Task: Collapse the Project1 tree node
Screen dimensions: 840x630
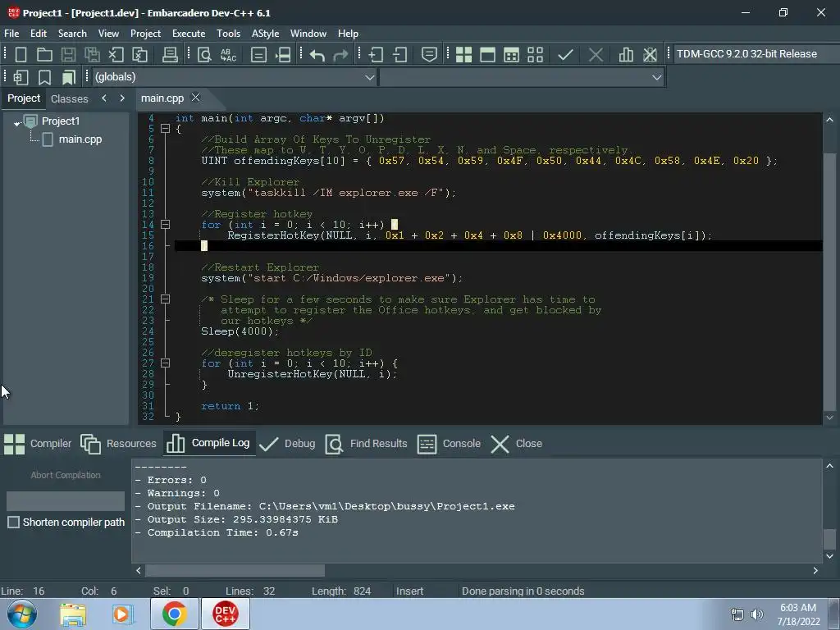Action: 17,123
